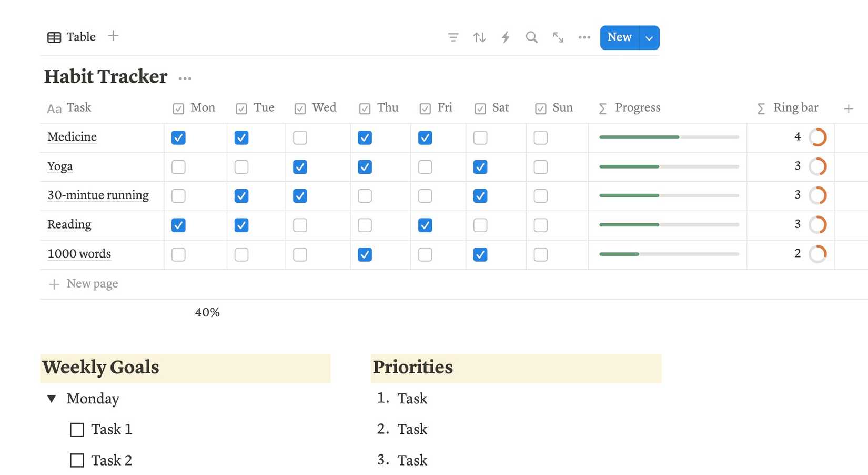Screen dimensions: 868x475
Task: Click the automations lightning icon
Action: 506,37
